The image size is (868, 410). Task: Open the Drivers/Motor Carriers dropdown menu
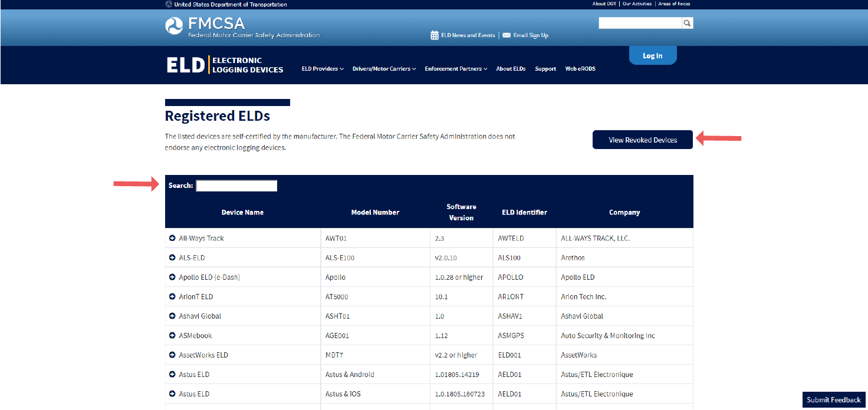point(384,69)
